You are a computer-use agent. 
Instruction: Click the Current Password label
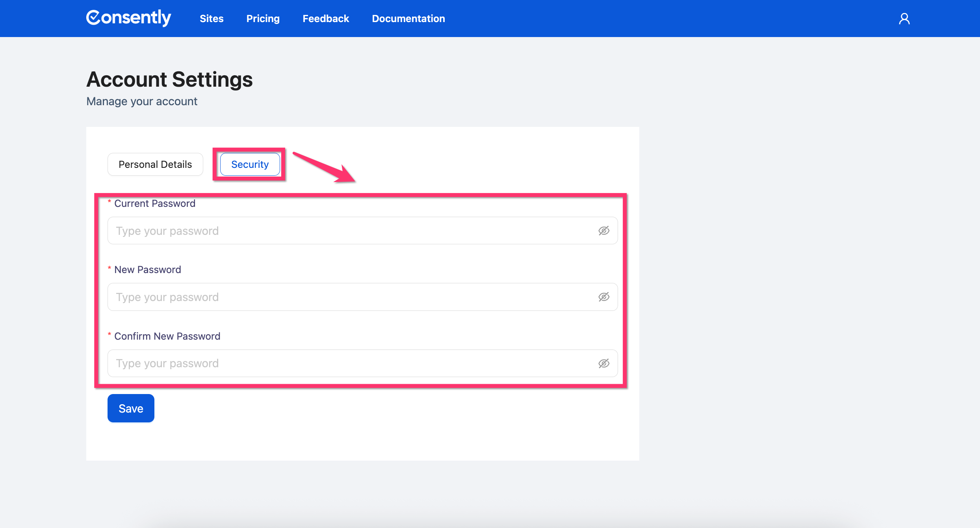coord(154,203)
